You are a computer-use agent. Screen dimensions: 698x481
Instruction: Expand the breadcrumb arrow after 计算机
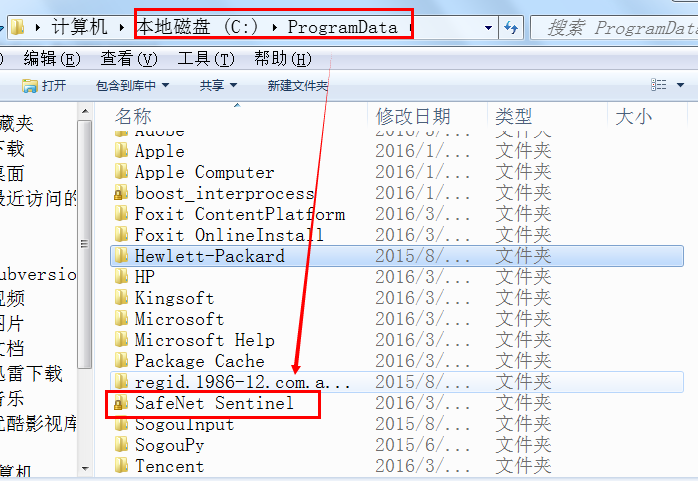pyautogui.click(x=122, y=28)
